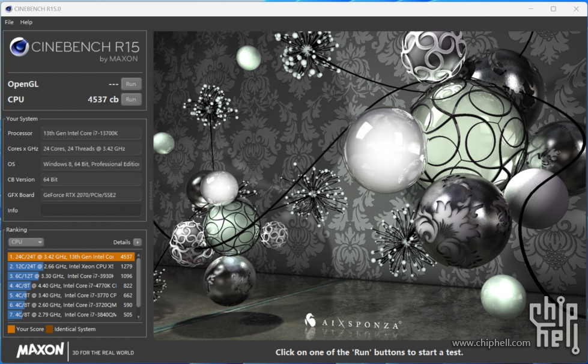
Task: Select ranking entry 1 with 4537 score
Action: tap(71, 257)
